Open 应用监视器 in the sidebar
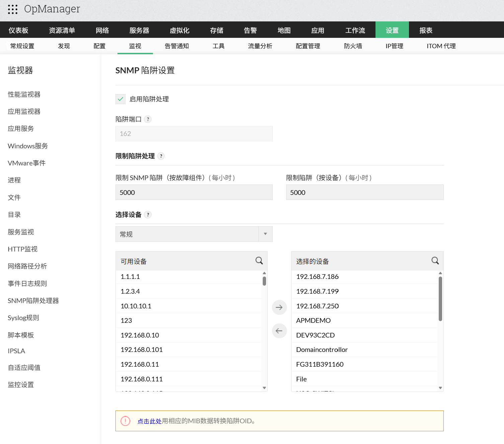The image size is (504, 444). pos(24,112)
